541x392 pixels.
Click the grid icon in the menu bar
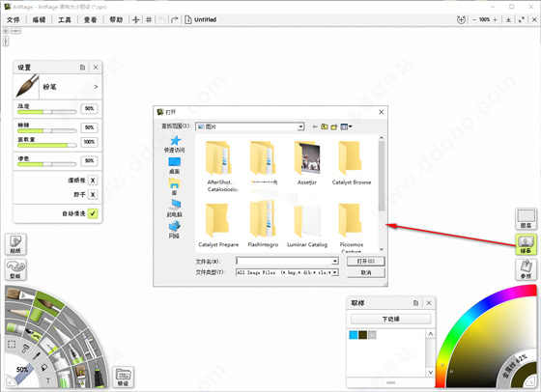click(x=149, y=19)
